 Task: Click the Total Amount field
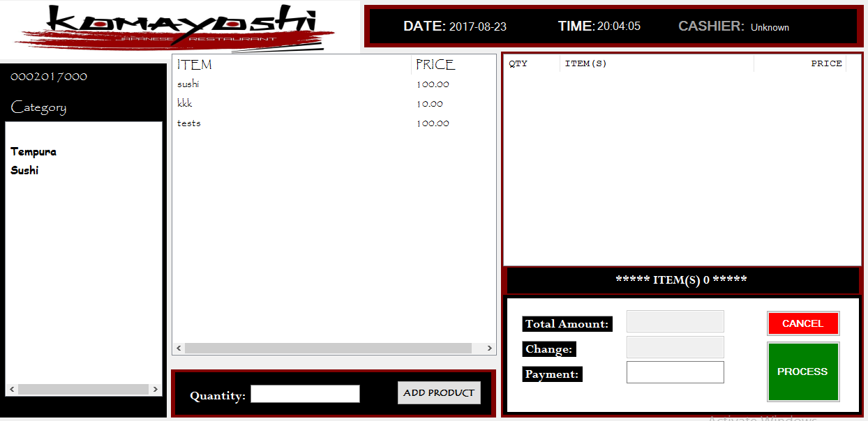(x=675, y=321)
